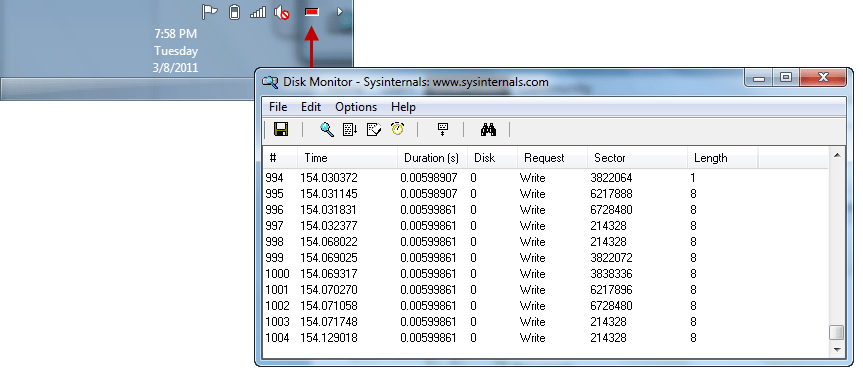This screenshot has width=863, height=377.
Task: Maximize the Disk Monitor window
Action: tap(786, 78)
